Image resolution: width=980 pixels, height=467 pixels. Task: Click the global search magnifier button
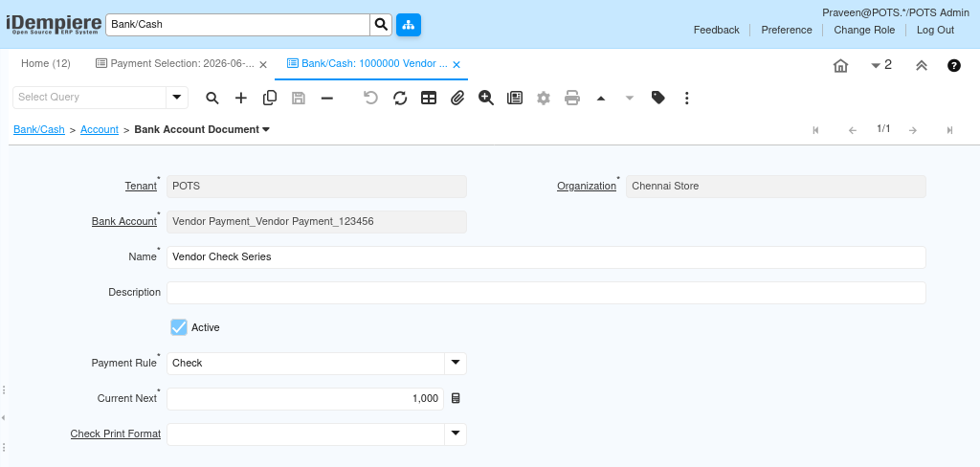pyautogui.click(x=381, y=25)
